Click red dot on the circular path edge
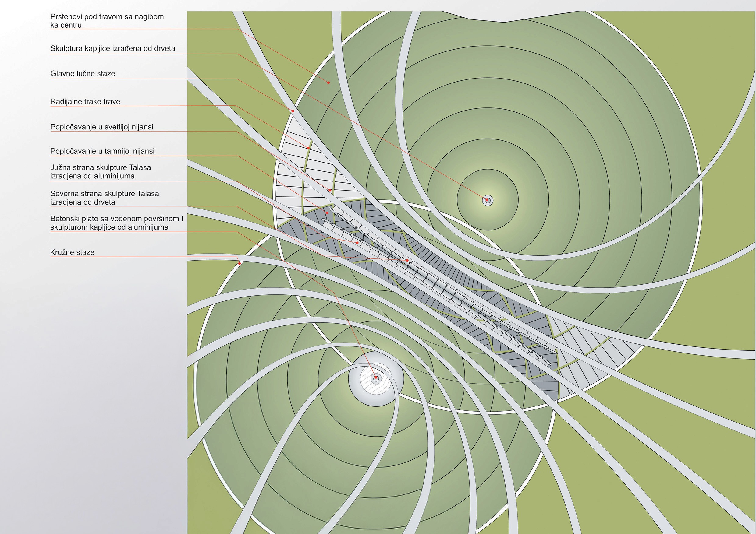This screenshot has height=534, width=756. [240, 263]
